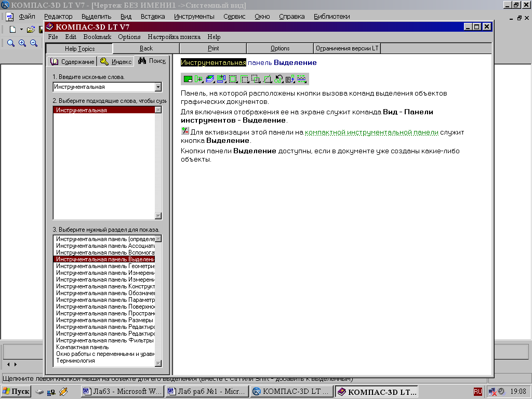The image size is (532, 399).
Task: Open the Сервис menu
Action: [x=234, y=16]
